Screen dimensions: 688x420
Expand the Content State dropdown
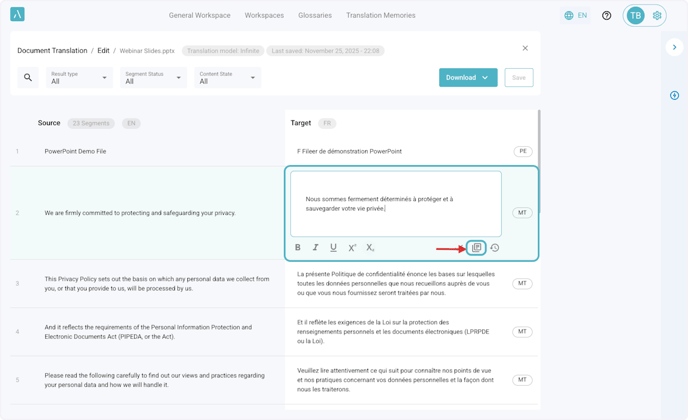[227, 77]
